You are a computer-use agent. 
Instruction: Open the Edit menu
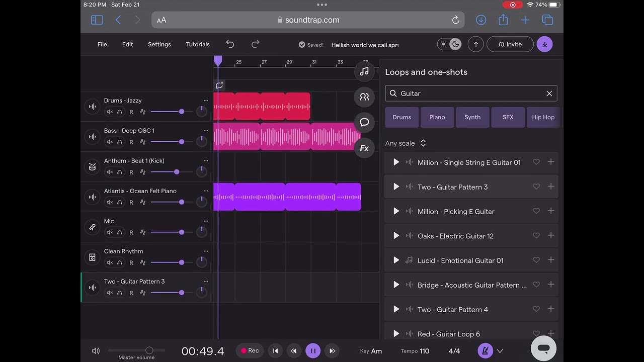click(127, 44)
